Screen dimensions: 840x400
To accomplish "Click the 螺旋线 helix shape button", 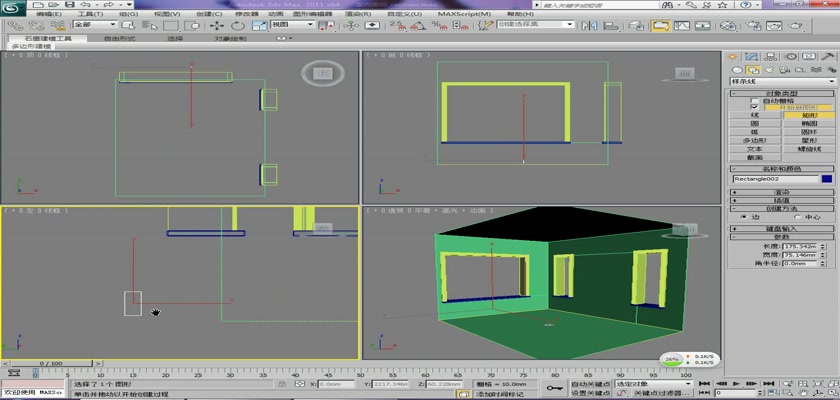I will [809, 149].
